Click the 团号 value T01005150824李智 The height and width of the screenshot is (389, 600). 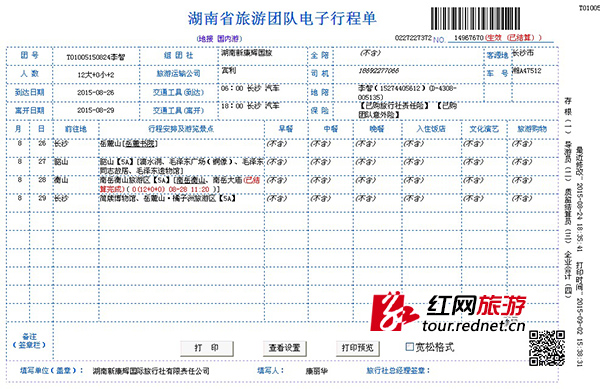coord(96,57)
